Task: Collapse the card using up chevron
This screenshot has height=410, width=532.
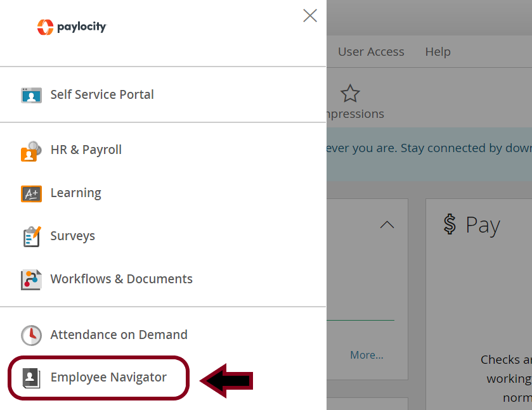Action: (387, 224)
